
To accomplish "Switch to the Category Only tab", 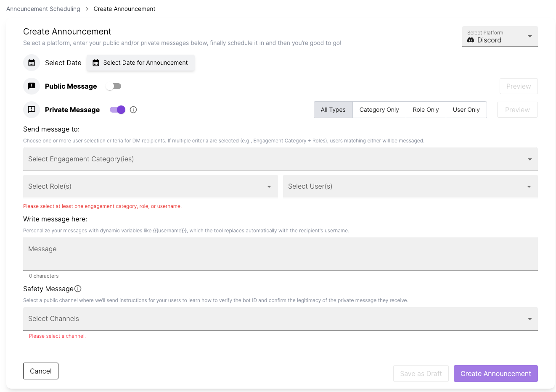I will (x=379, y=110).
